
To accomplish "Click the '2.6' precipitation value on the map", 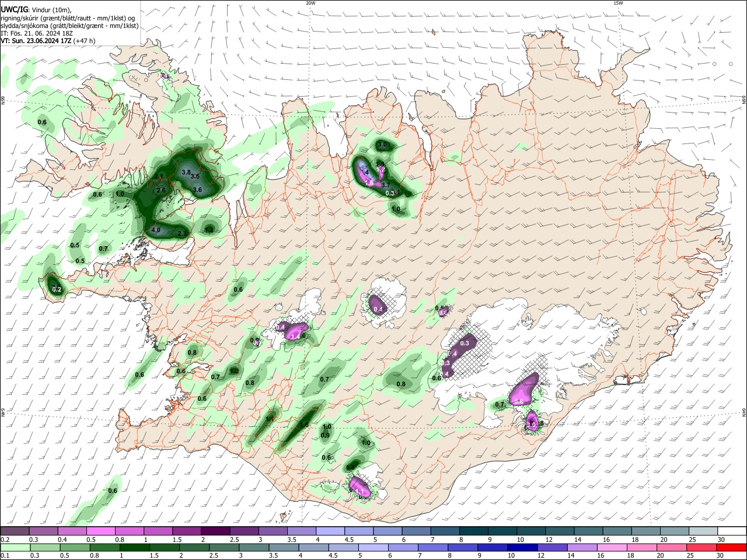I will coord(161,190).
